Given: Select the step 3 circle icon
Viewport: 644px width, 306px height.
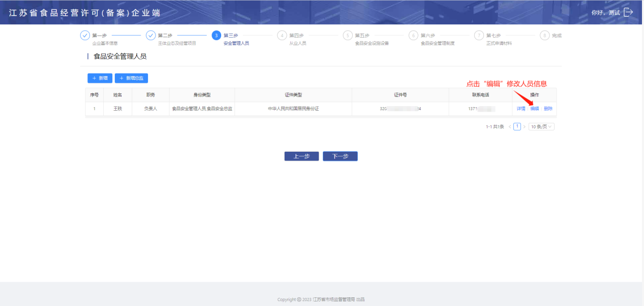Looking at the screenshot, I should [216, 36].
